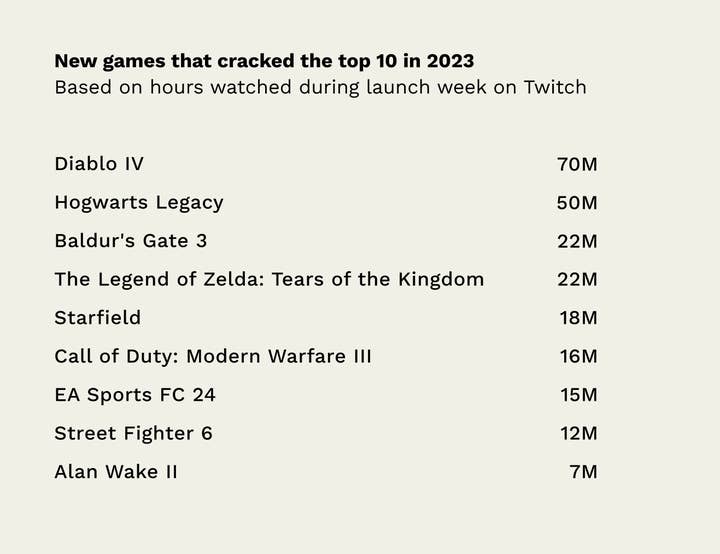Screen dimensions: 720x554
Task: Select the 50M value for Hogwarts Legacy
Action: (577, 202)
